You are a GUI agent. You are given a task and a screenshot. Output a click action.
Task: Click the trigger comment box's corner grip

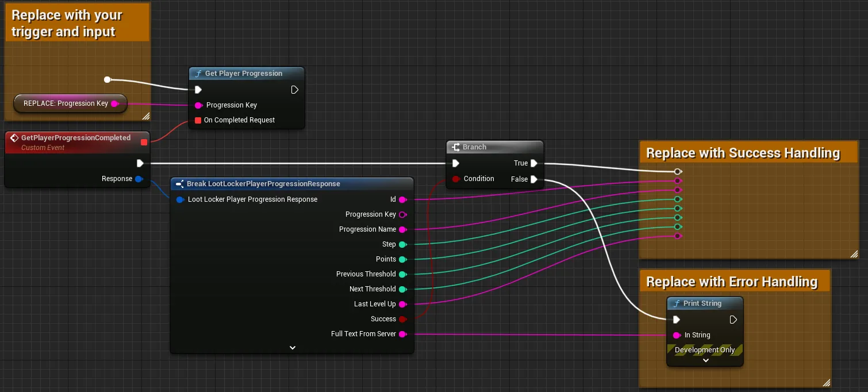(x=145, y=116)
